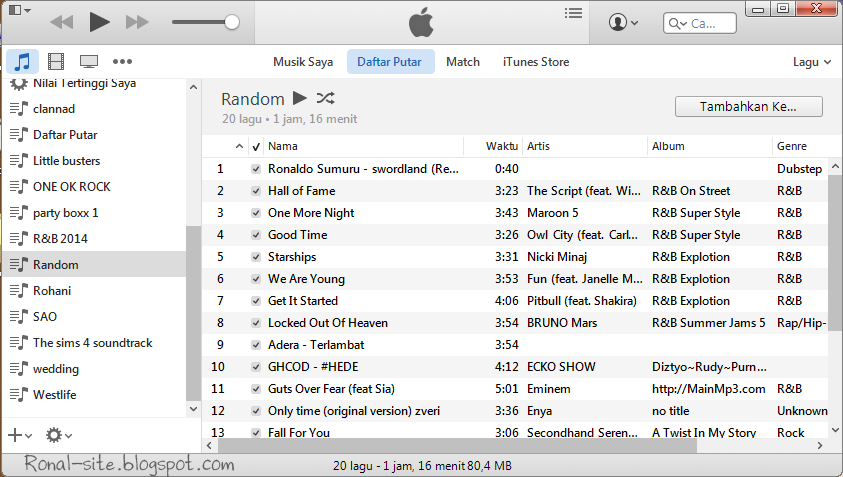Uncheck Locked Out Of Heaven song
This screenshot has height=477, width=843.
[x=256, y=323]
